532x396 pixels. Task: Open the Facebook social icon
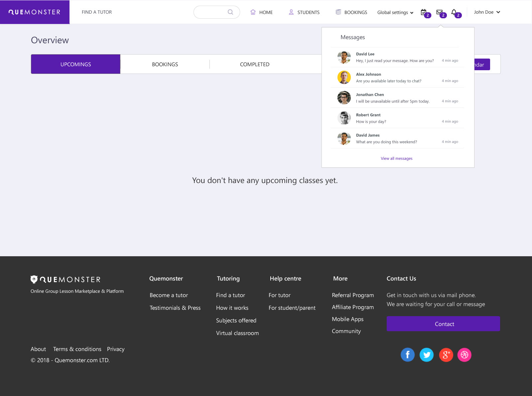407,355
